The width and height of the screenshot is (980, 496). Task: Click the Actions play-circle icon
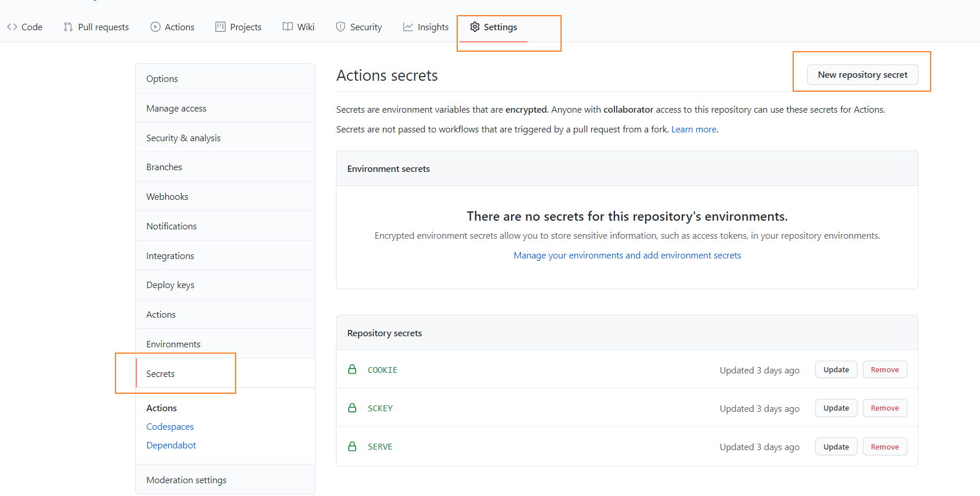pyautogui.click(x=156, y=27)
